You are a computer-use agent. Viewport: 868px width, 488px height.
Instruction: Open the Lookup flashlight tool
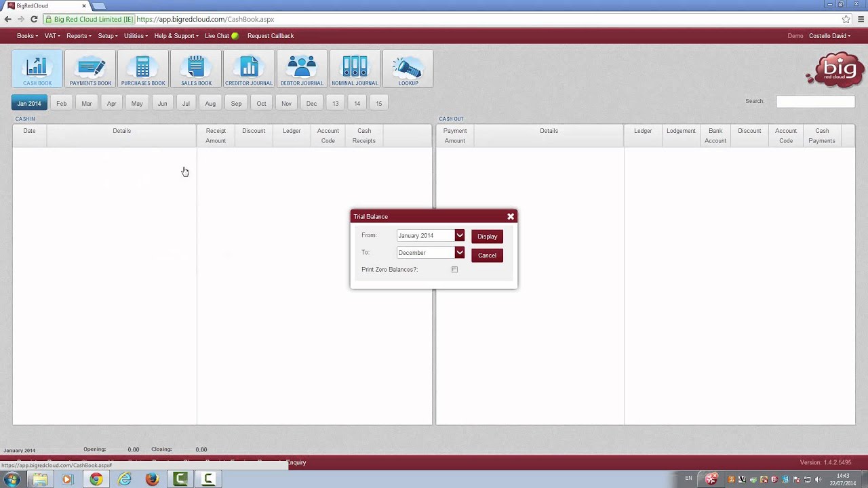coord(408,69)
